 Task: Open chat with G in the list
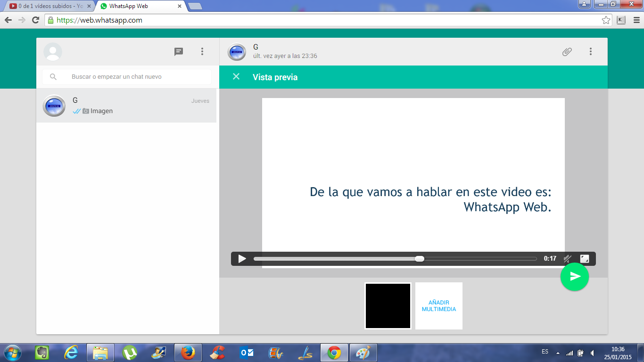(x=126, y=106)
